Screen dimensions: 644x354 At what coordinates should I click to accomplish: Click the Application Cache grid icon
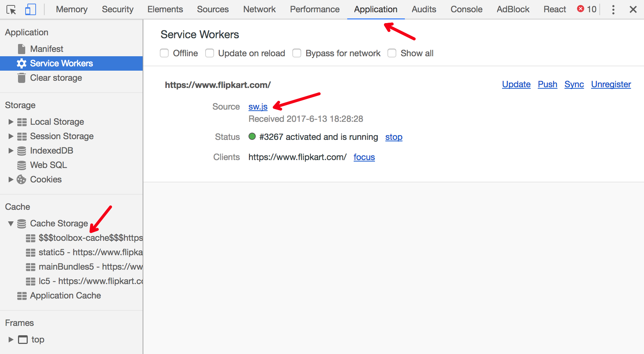pyautogui.click(x=22, y=296)
